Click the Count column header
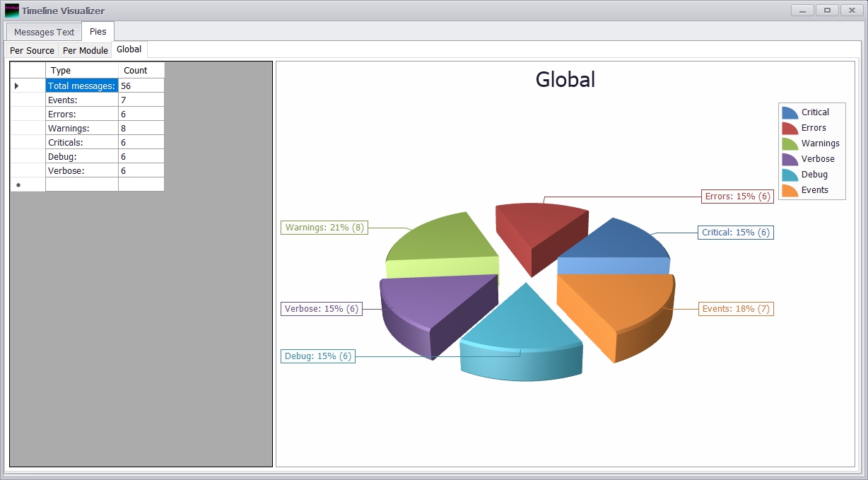This screenshot has height=480, width=868. tap(134, 70)
